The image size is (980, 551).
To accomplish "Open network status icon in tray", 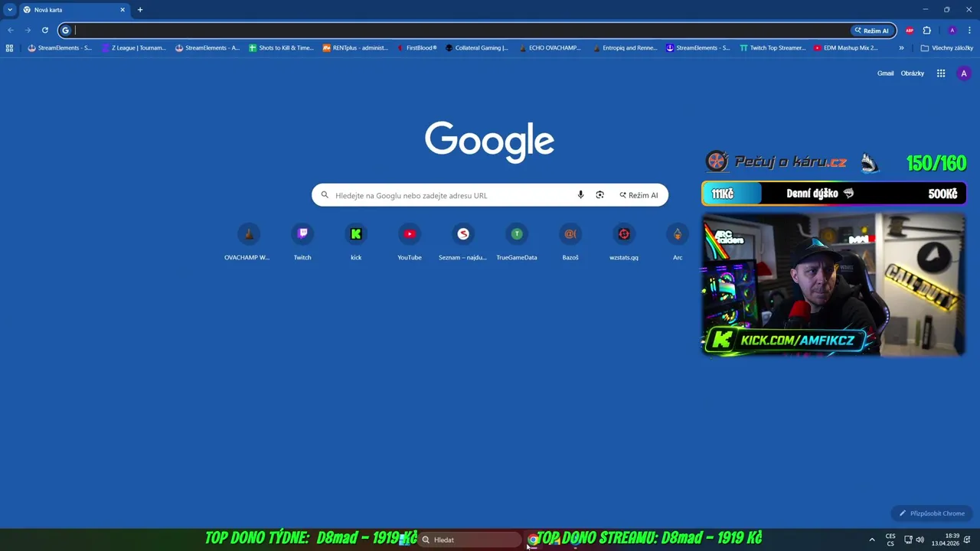I will click(x=909, y=540).
